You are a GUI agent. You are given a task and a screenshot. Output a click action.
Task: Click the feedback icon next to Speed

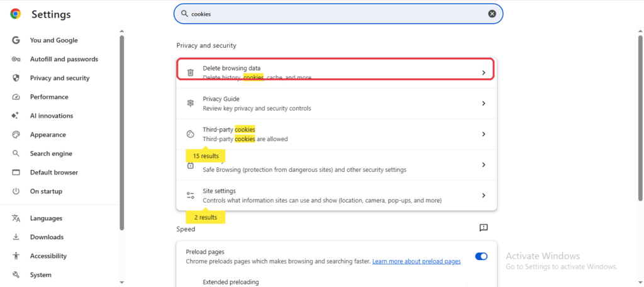(484, 228)
